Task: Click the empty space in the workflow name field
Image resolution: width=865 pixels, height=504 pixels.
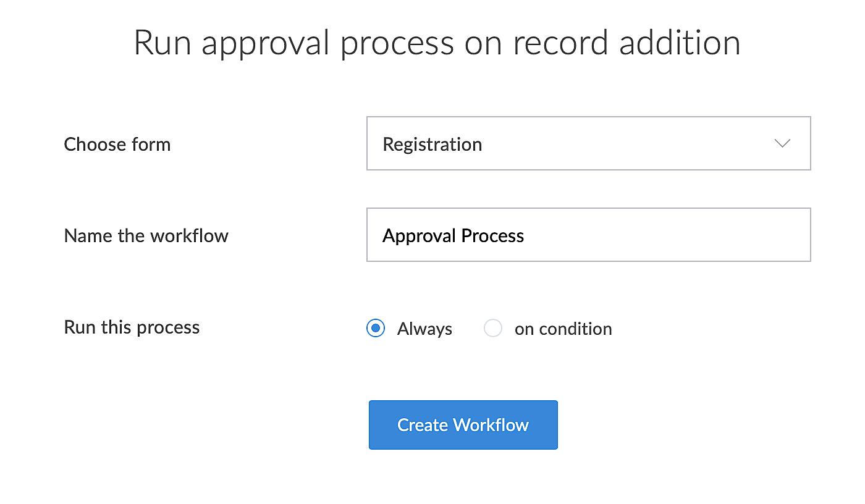Action: point(667,235)
